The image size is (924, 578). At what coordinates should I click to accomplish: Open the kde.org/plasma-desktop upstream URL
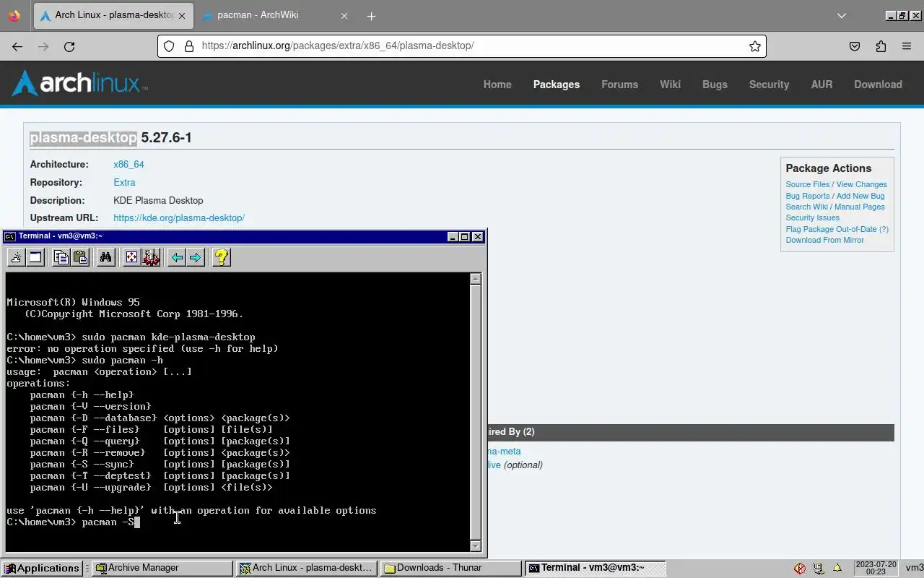(x=179, y=218)
